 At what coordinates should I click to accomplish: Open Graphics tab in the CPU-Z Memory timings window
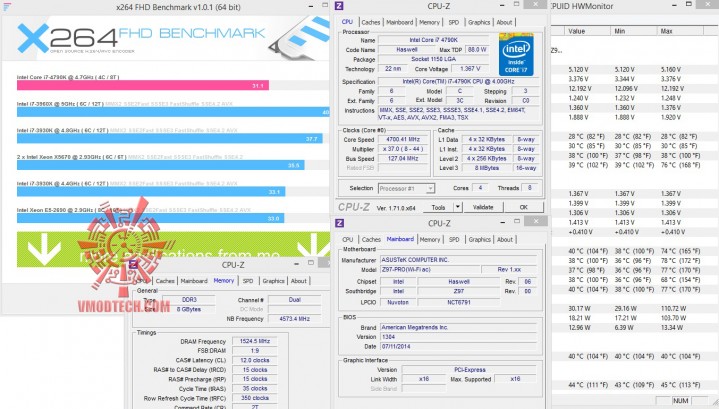(273, 281)
